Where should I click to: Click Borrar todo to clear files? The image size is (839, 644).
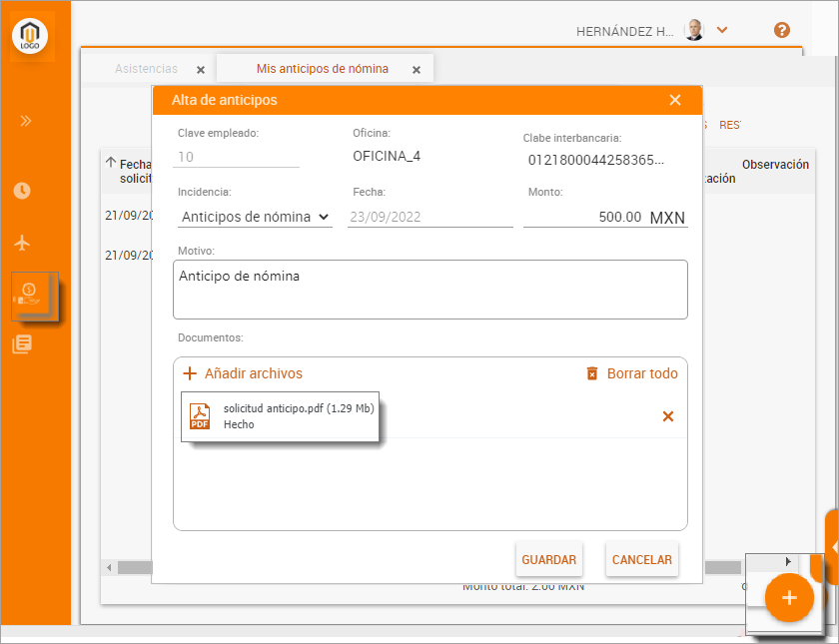point(631,373)
